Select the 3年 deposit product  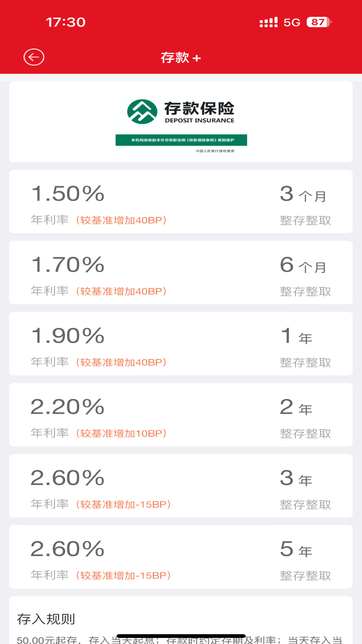pos(181,486)
